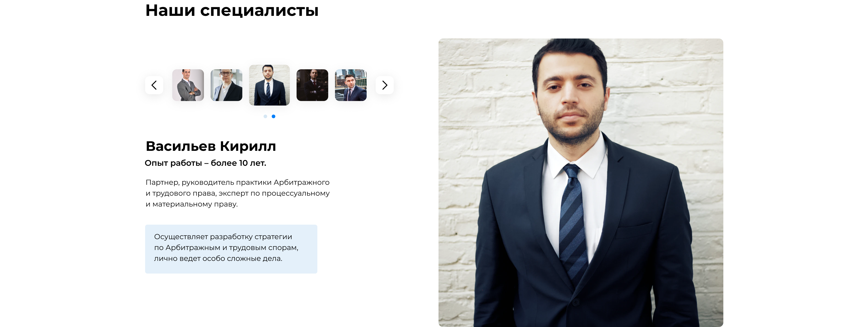868x327 pixels.
Task: Switch to first carousel page dot
Action: click(265, 116)
